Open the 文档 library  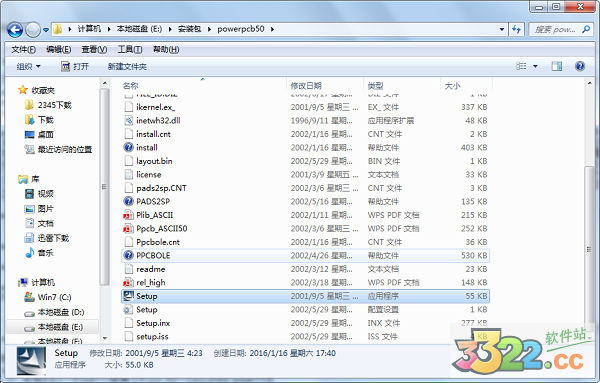coord(39,223)
